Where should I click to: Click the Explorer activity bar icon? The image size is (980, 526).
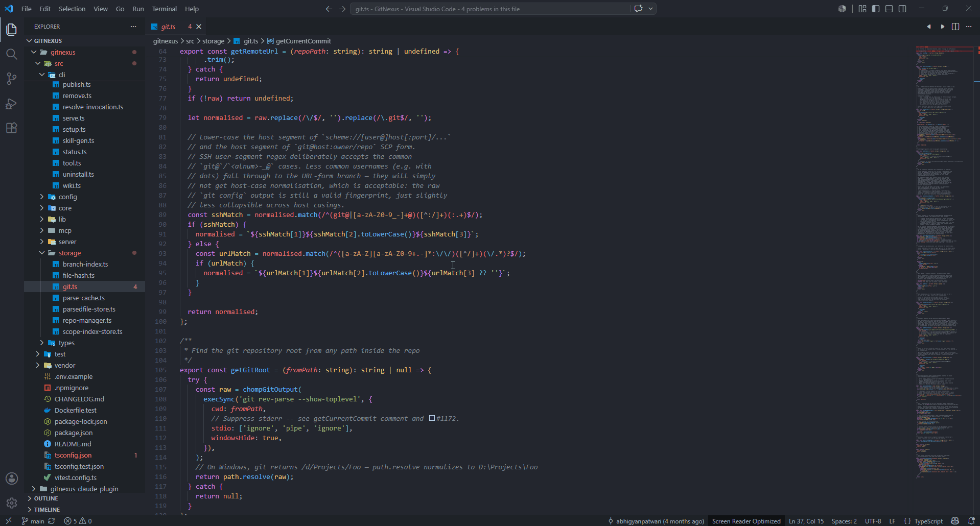pyautogui.click(x=11, y=30)
